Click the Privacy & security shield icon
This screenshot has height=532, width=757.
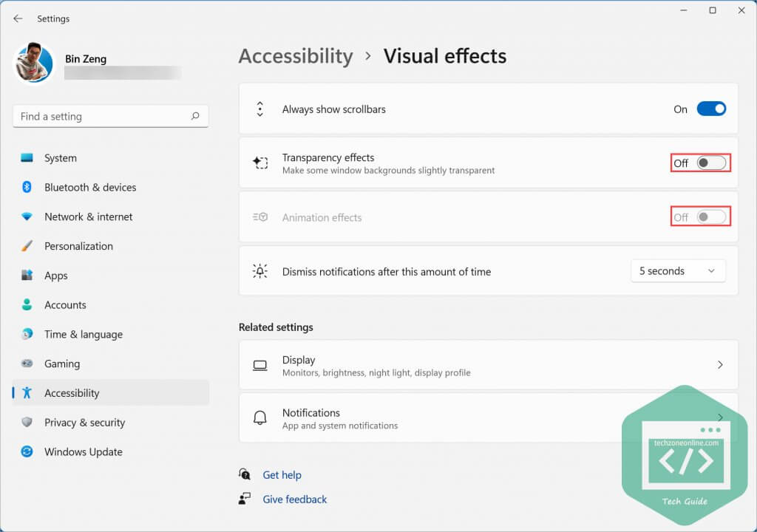click(x=27, y=423)
